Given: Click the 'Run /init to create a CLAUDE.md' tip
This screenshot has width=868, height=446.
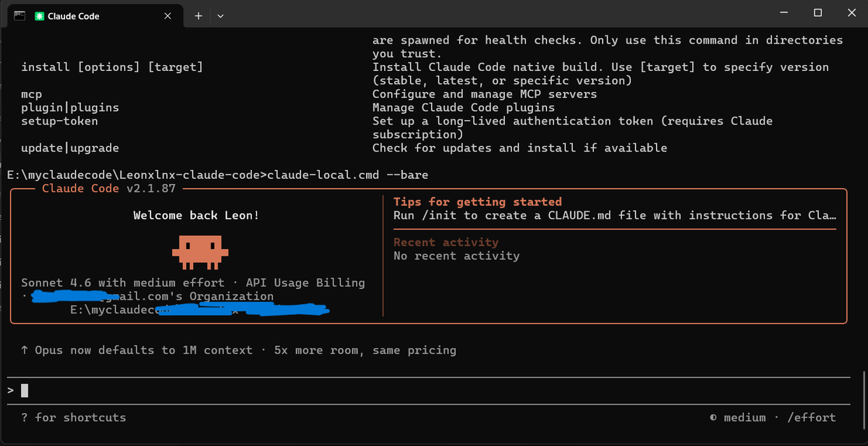Looking at the screenshot, I should (615, 216).
